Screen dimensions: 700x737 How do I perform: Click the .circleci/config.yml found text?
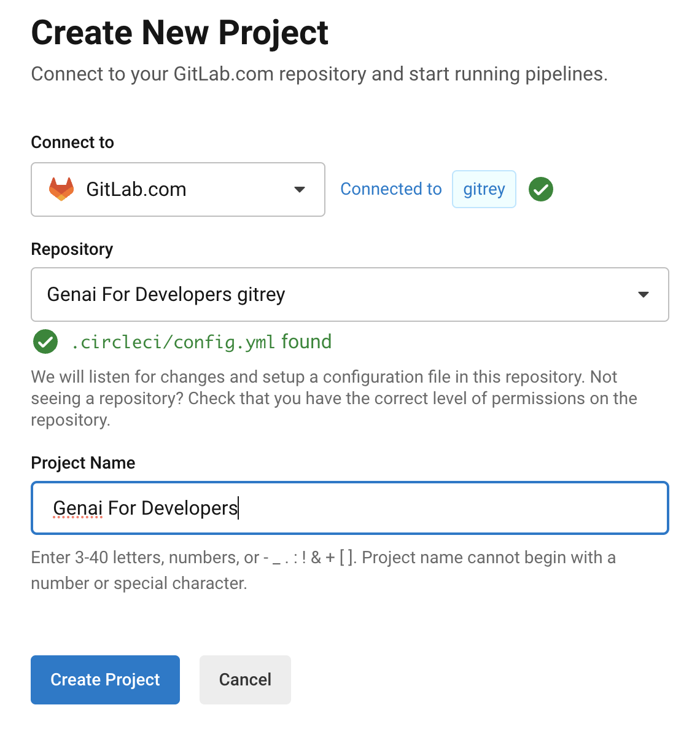pos(201,342)
